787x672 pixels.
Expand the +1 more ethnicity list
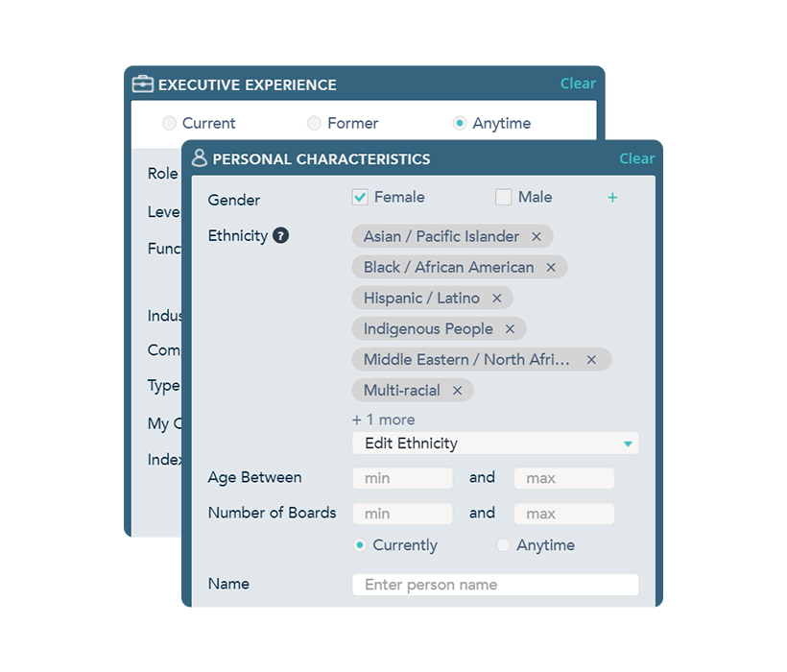coord(383,420)
